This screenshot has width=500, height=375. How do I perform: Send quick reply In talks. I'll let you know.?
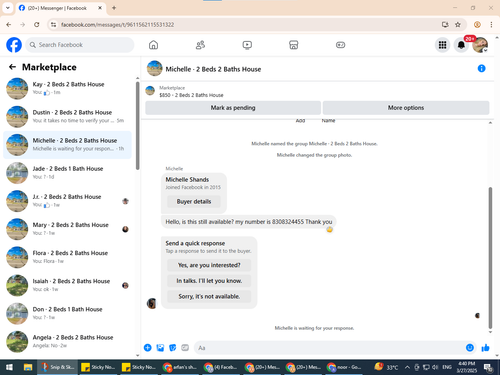209,281
